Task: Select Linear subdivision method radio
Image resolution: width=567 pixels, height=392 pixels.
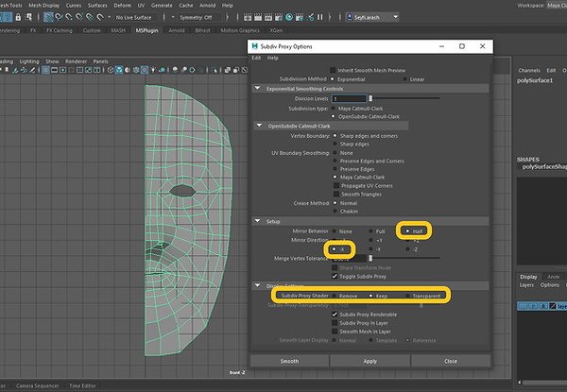Action: [404, 79]
